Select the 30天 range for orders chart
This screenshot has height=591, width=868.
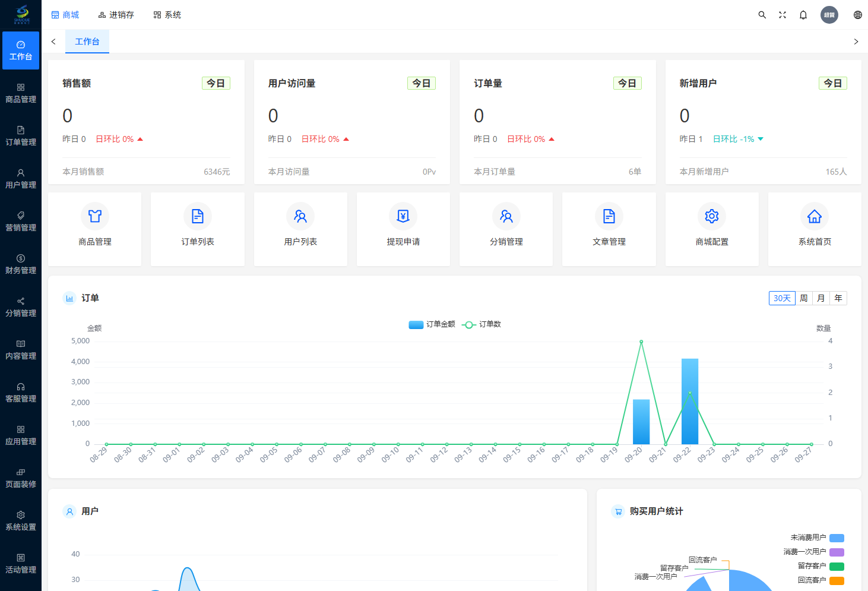point(782,298)
